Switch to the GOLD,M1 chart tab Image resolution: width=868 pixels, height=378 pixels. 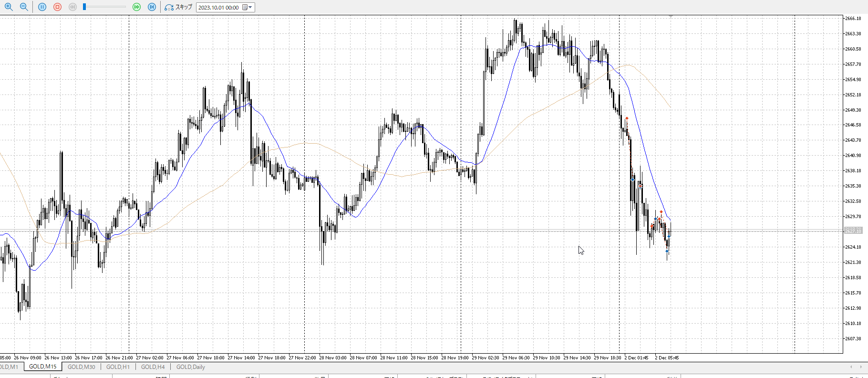[9, 367]
